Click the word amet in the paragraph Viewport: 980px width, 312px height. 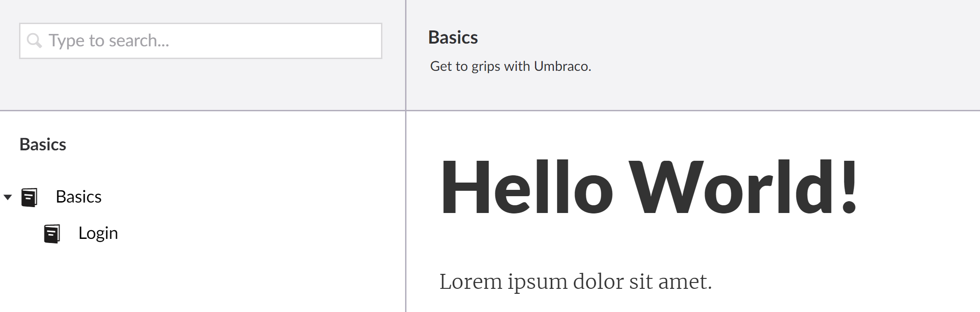coord(685,282)
